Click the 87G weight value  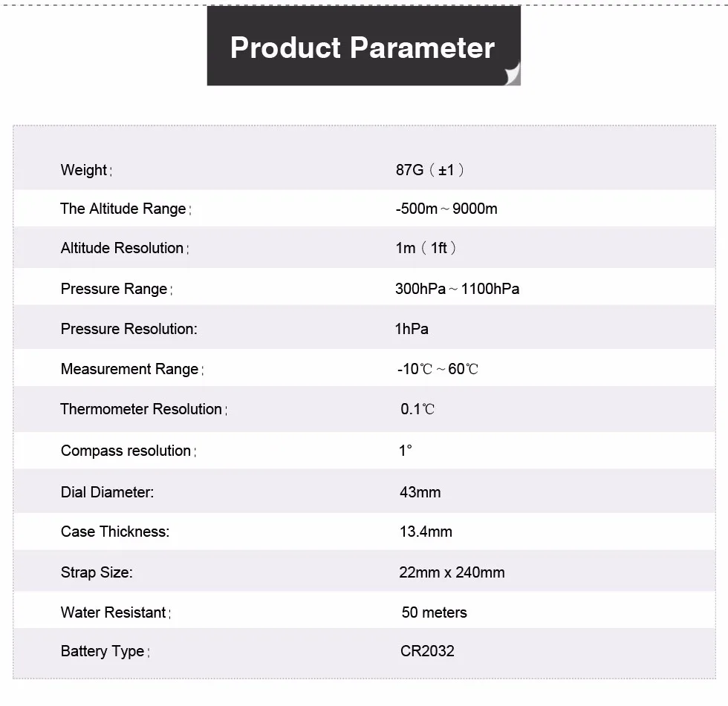(x=430, y=170)
